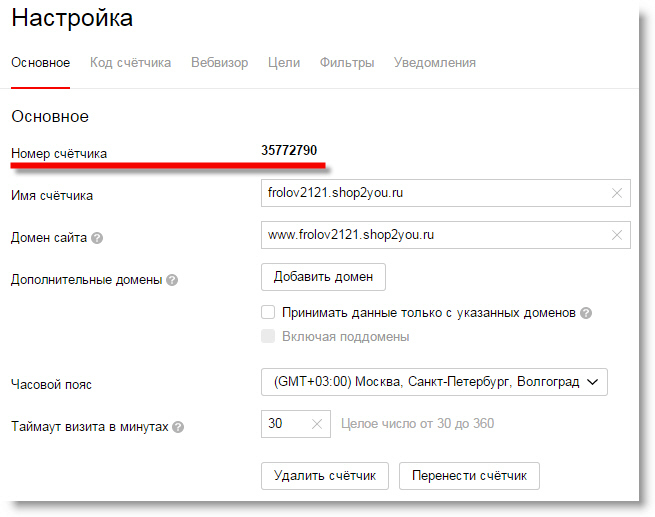Click the chevron arrow in timezone selector

point(592,382)
